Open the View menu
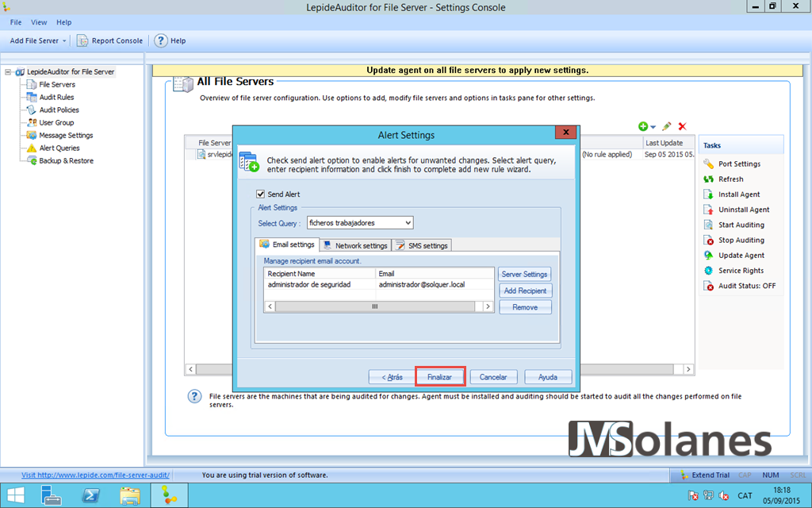The height and width of the screenshot is (508, 812). point(39,22)
